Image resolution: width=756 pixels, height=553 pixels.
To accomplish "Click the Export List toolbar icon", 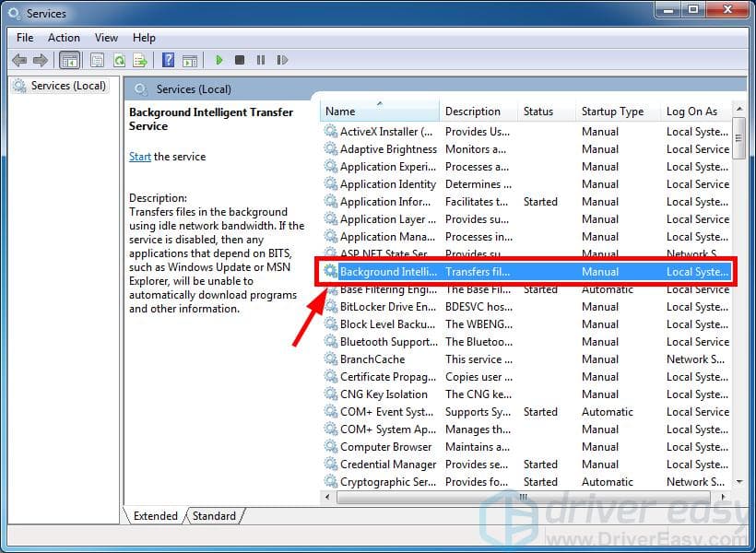I will click(140, 60).
